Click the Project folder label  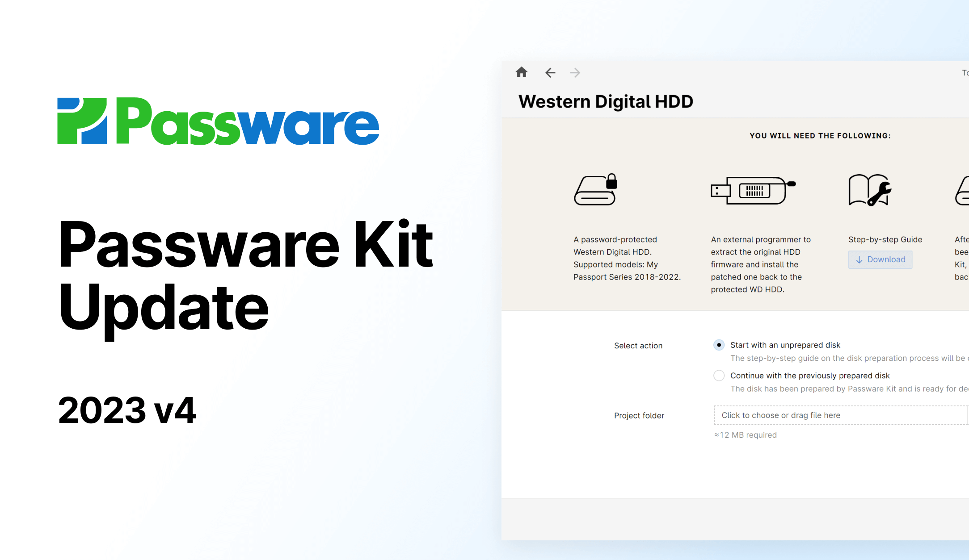[x=639, y=416]
